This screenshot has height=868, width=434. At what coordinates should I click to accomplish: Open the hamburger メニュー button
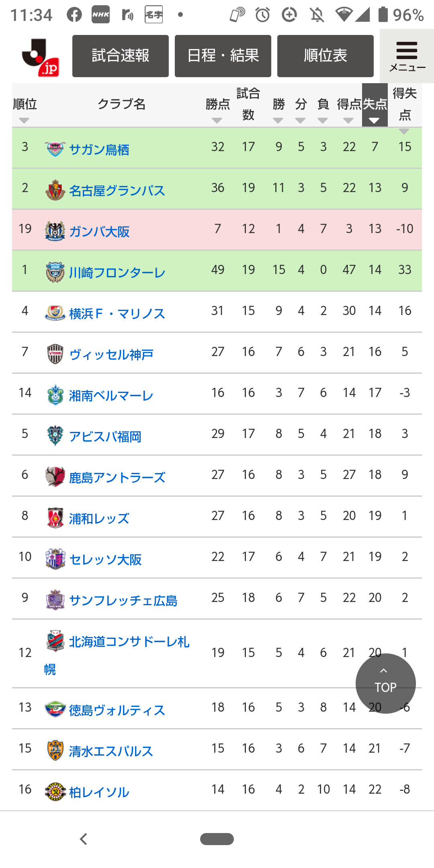407,56
